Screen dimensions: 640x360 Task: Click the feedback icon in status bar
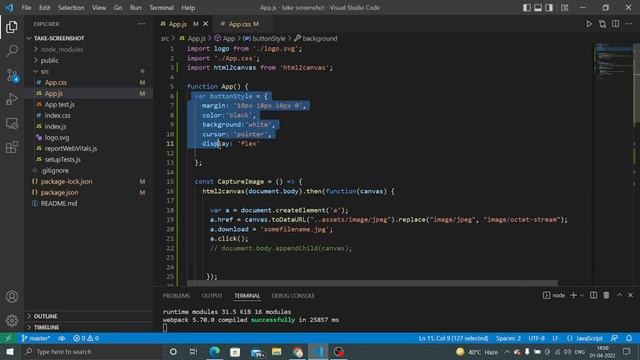614,338
